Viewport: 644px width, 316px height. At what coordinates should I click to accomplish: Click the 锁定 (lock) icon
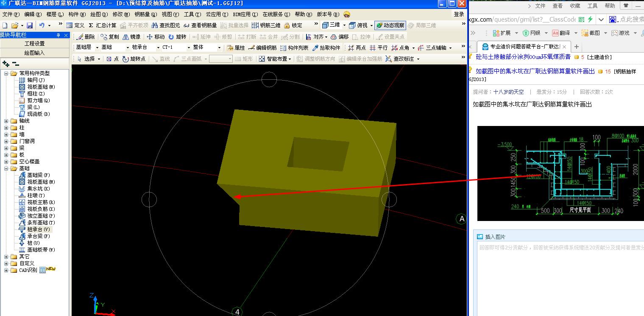pos(293,25)
